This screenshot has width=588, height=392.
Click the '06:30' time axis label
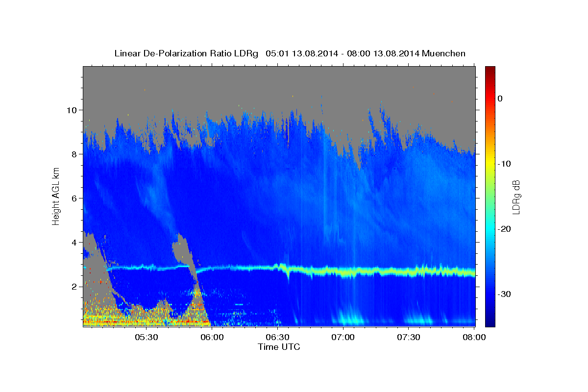click(x=278, y=337)
